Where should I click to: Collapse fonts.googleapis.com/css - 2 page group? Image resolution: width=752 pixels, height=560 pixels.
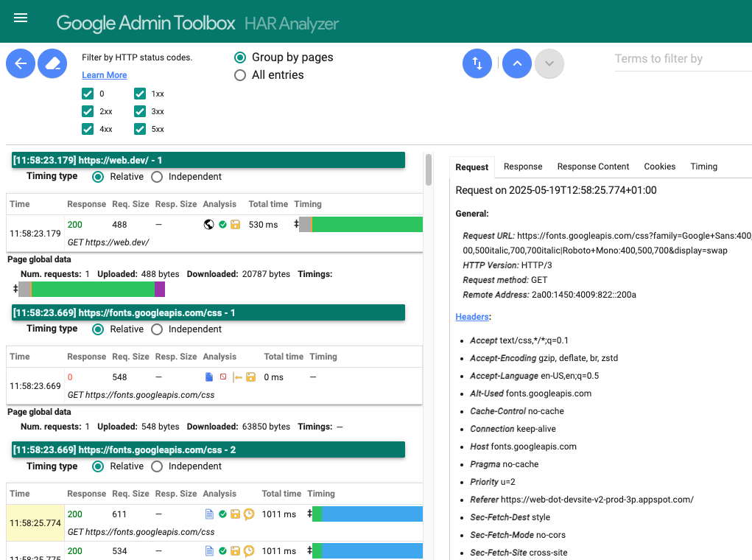(x=208, y=450)
